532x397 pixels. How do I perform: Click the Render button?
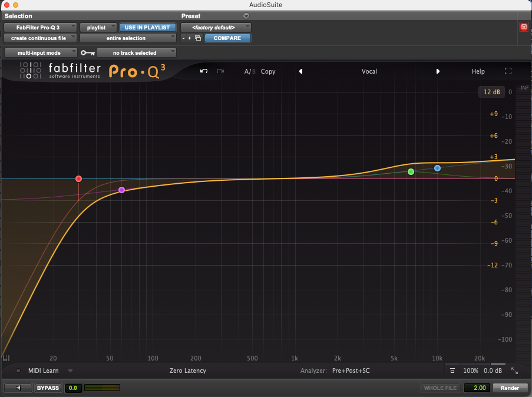[510, 388]
